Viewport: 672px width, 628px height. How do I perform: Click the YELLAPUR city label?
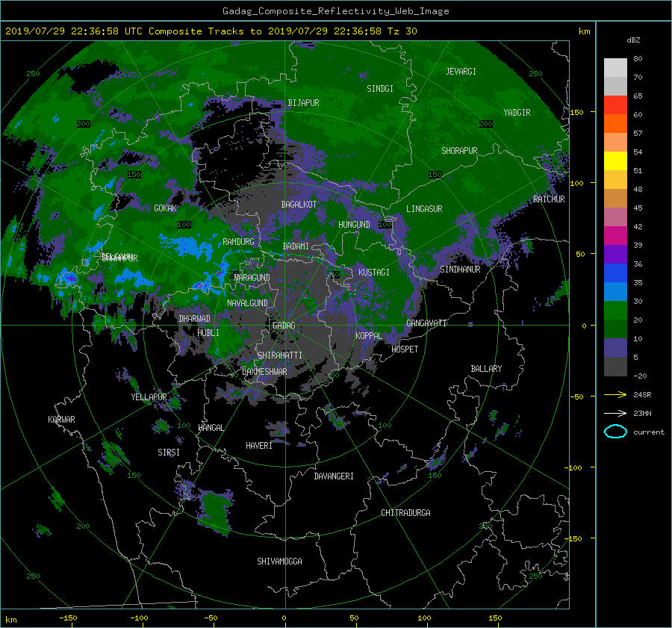[149, 397]
